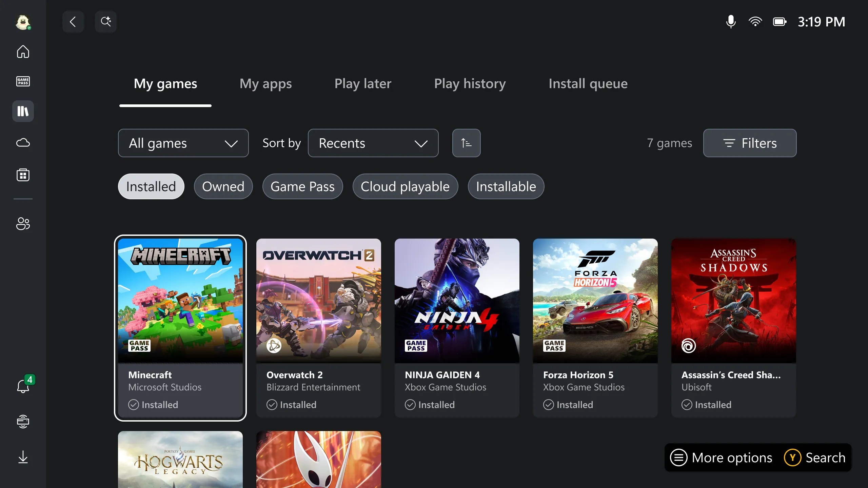Switch to the Install queue tab
This screenshot has height=488, width=868.
pos(588,84)
